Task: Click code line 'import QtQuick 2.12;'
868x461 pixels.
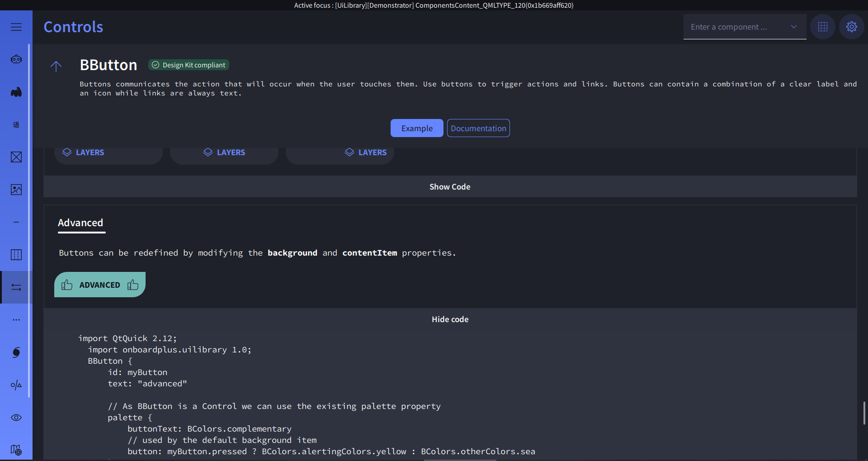Action: 127,338
